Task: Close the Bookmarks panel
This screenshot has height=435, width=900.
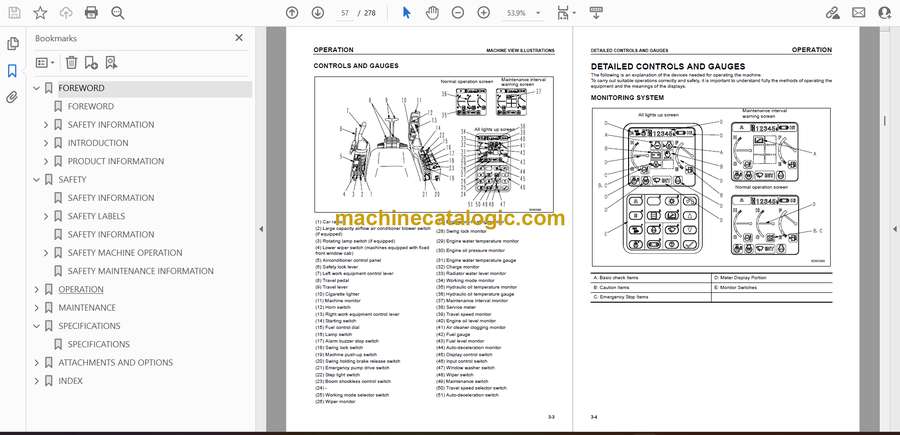Action: pyautogui.click(x=239, y=38)
